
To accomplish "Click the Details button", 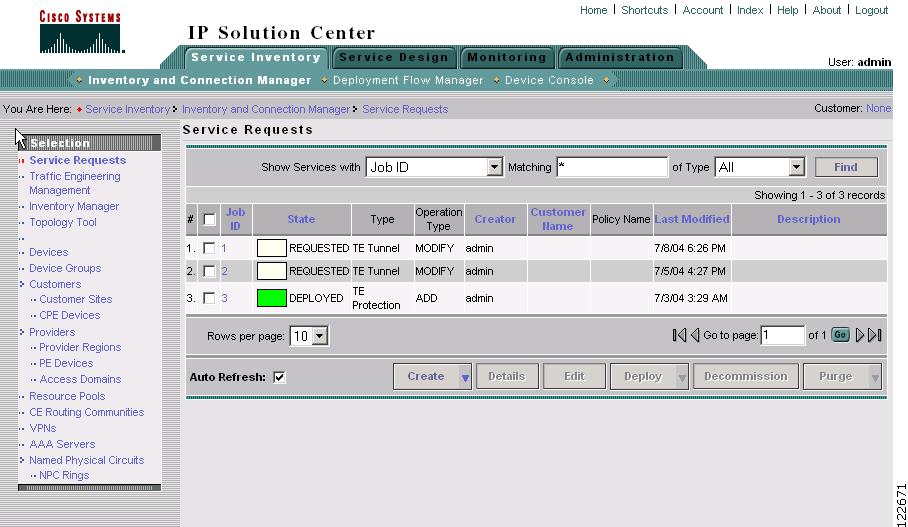I will coord(507,376).
